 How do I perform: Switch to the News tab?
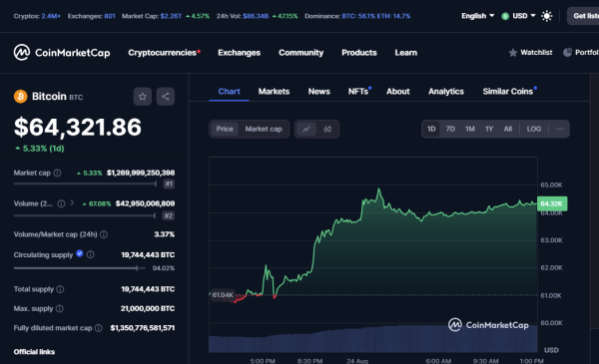coord(319,92)
